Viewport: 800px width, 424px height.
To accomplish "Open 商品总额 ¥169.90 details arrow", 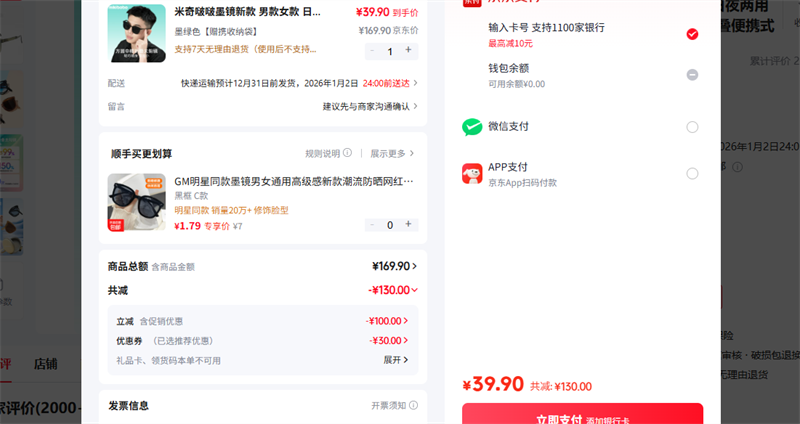I will [x=414, y=266].
